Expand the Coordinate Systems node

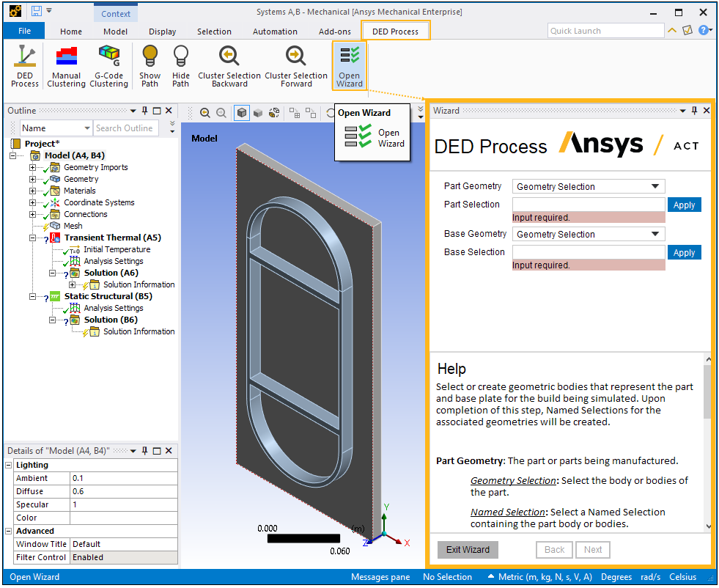[32, 202]
